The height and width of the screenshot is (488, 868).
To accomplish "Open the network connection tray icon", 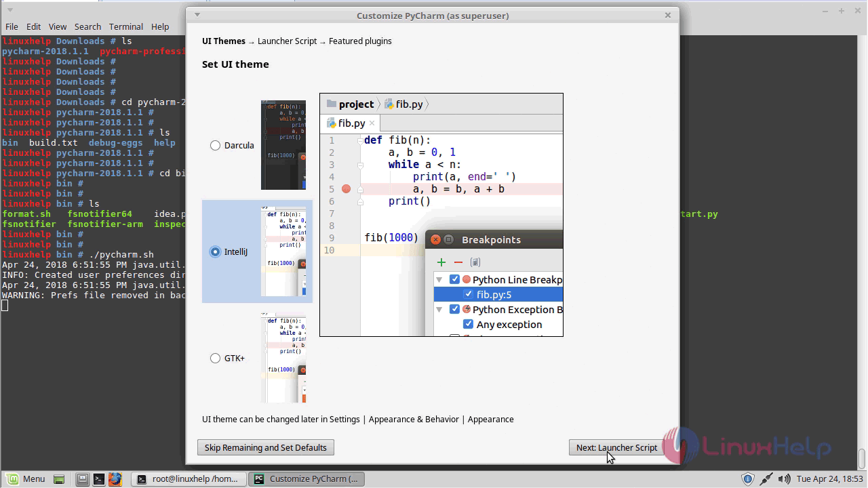I will tap(765, 479).
